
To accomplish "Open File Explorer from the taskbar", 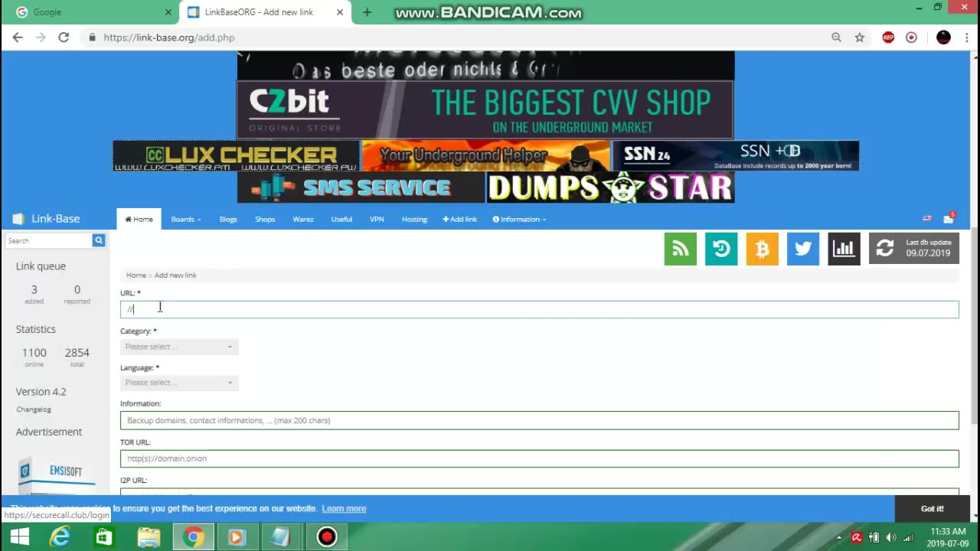I will click(x=149, y=536).
